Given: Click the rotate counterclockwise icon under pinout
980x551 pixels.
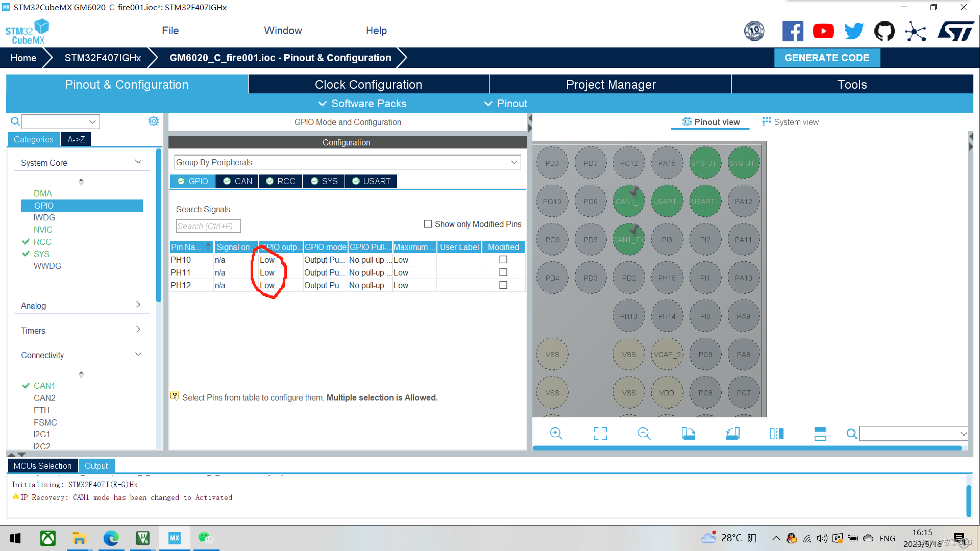Looking at the screenshot, I should 732,434.
